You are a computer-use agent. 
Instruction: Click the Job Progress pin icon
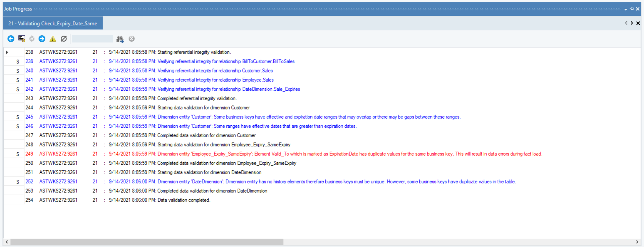coord(632,9)
